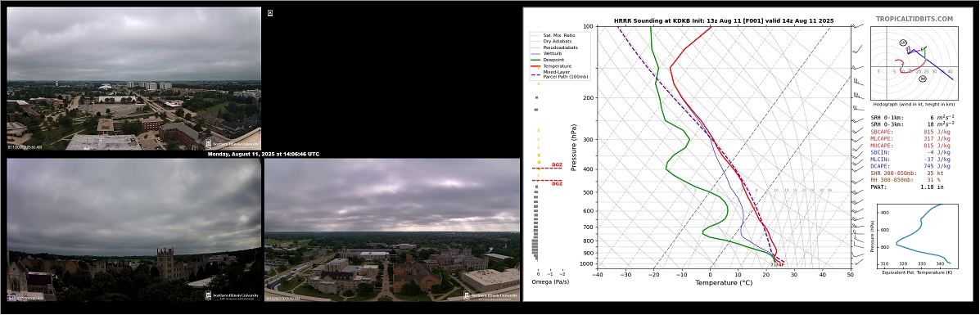Click the MLCAPE 317 J/kg row
980x315 pixels.
[910, 139]
